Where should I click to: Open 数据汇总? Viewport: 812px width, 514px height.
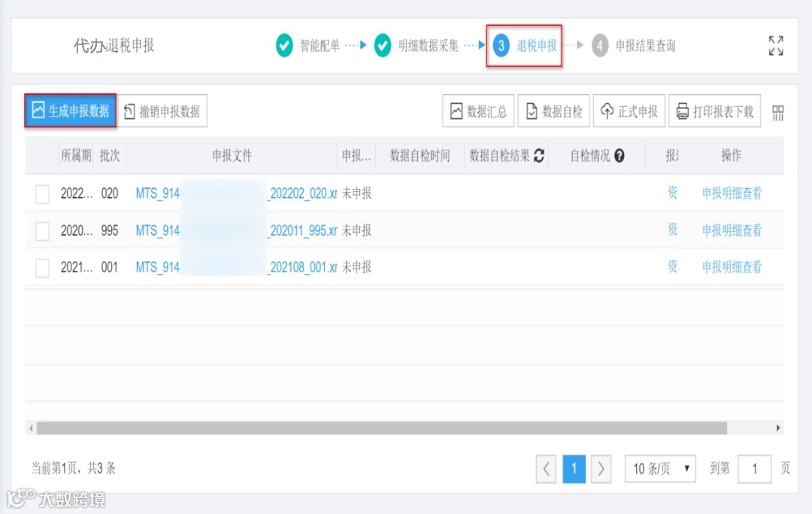[x=478, y=111]
